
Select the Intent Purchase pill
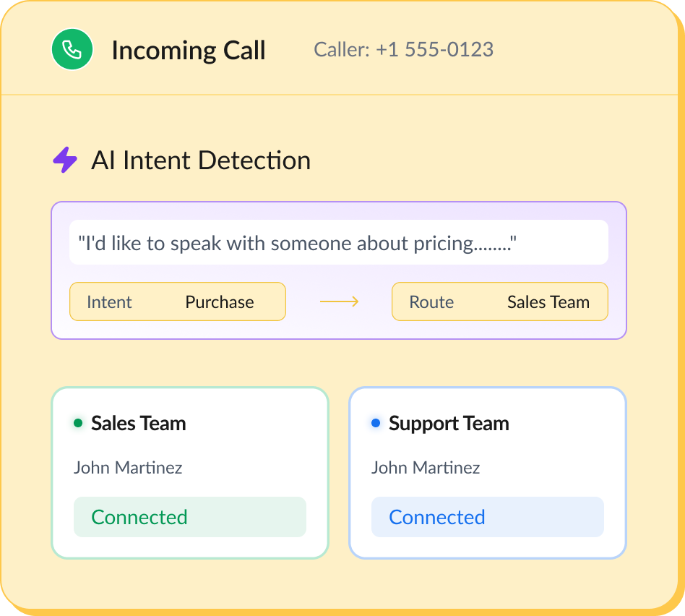(x=177, y=301)
